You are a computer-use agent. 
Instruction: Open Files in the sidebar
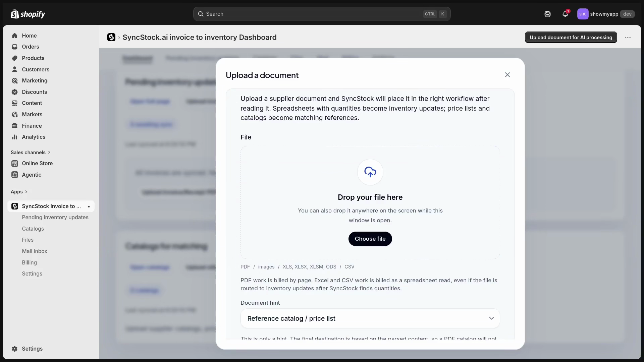(x=28, y=240)
